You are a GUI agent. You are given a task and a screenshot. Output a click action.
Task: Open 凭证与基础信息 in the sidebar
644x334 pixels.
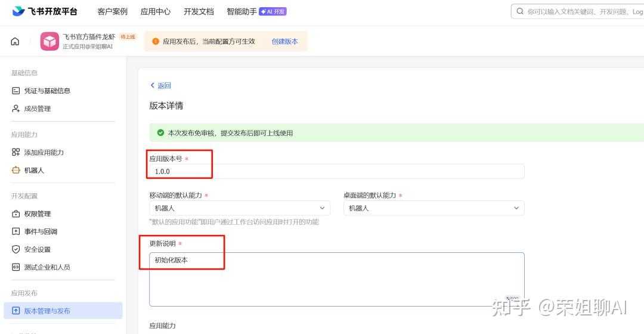pyautogui.click(x=47, y=91)
